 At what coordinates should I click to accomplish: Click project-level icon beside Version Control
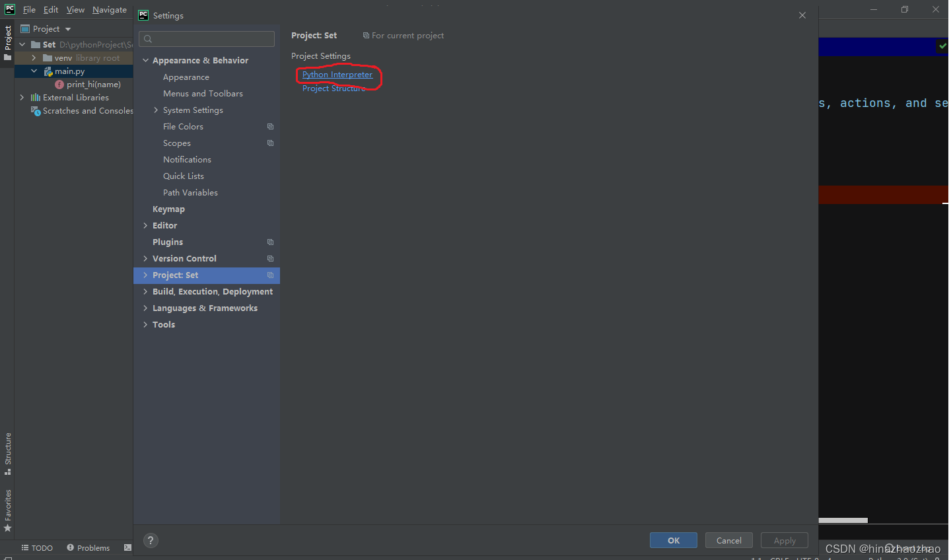tap(270, 259)
